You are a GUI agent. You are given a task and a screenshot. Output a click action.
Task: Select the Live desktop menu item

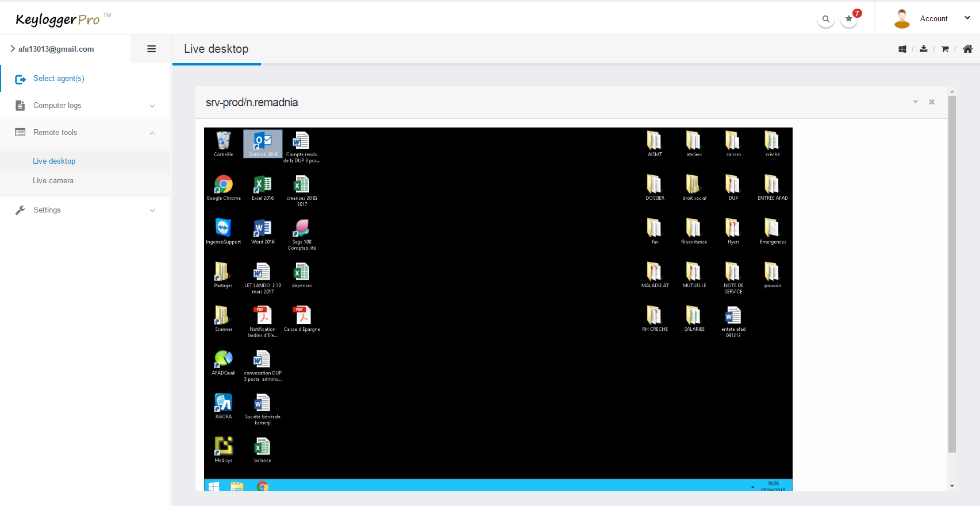coord(54,161)
